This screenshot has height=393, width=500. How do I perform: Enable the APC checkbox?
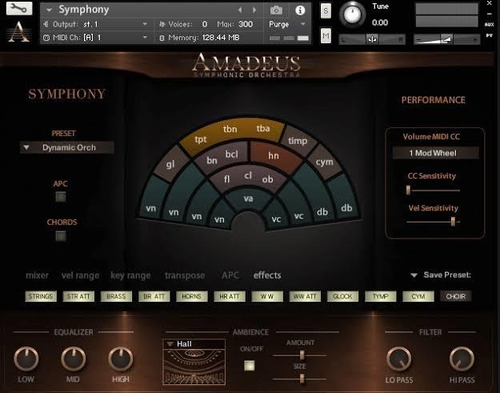60,197
